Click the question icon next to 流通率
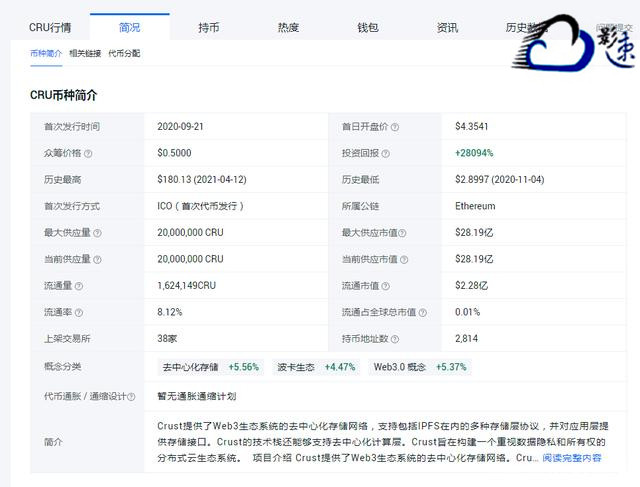This screenshot has height=487, width=640. (78, 312)
